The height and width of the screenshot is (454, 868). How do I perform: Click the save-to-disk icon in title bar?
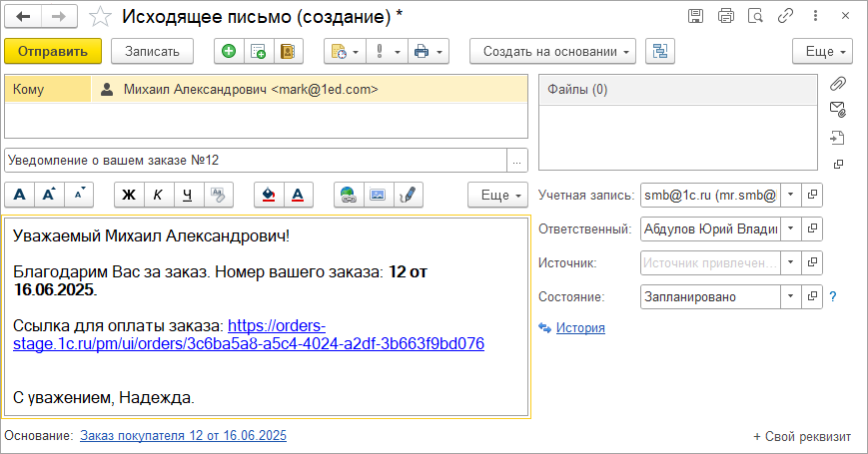pyautogui.click(x=696, y=16)
